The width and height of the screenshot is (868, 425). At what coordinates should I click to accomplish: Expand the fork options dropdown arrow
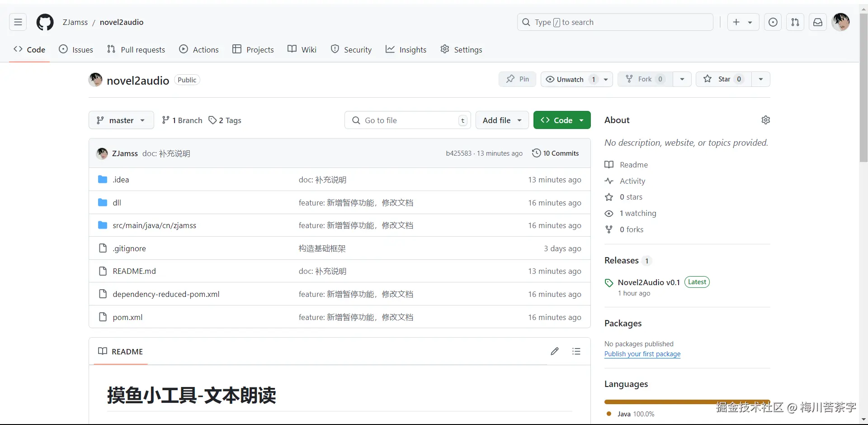[x=682, y=79]
